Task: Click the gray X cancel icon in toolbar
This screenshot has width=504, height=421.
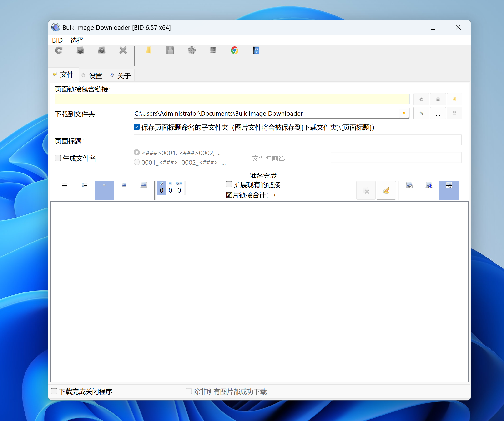Action: click(x=123, y=50)
